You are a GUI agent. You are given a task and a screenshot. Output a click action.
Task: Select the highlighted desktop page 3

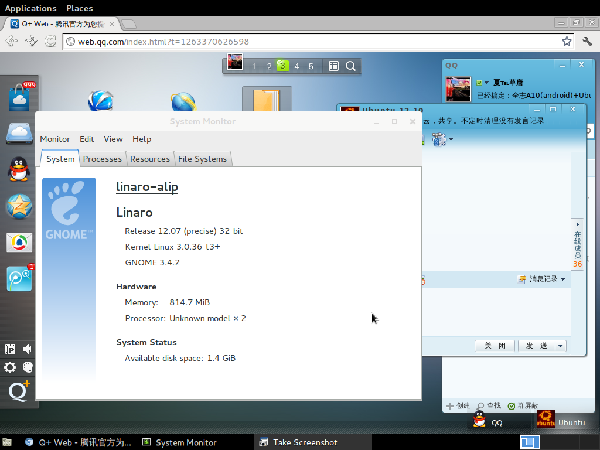point(282,66)
